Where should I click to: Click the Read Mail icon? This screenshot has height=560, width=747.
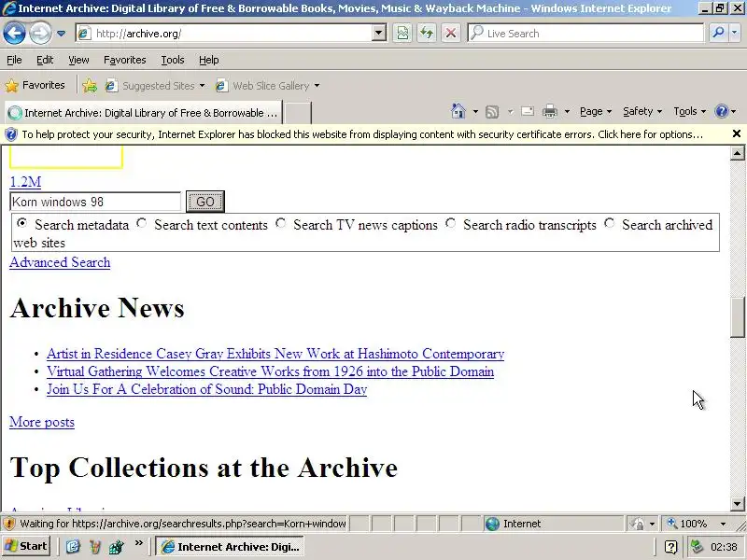[x=528, y=111]
